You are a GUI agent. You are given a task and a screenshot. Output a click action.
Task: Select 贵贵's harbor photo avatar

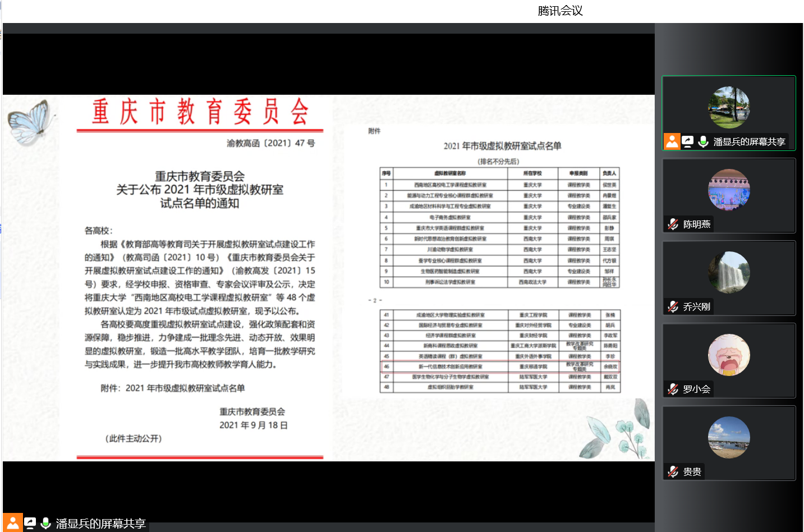click(x=729, y=437)
